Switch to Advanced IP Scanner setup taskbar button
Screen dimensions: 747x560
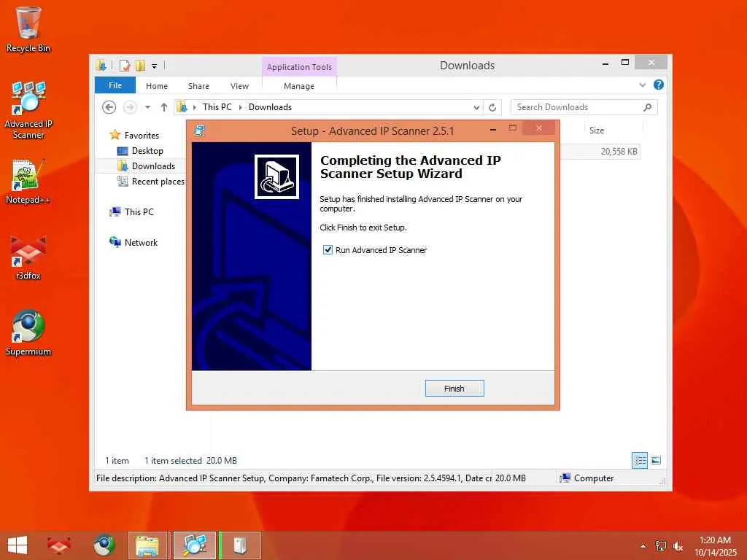pyautogui.click(x=194, y=545)
